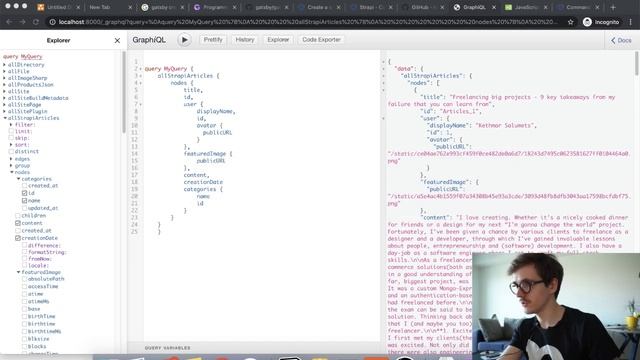Enable the skip argument checkbox
The image size is (640, 360).
point(11,138)
